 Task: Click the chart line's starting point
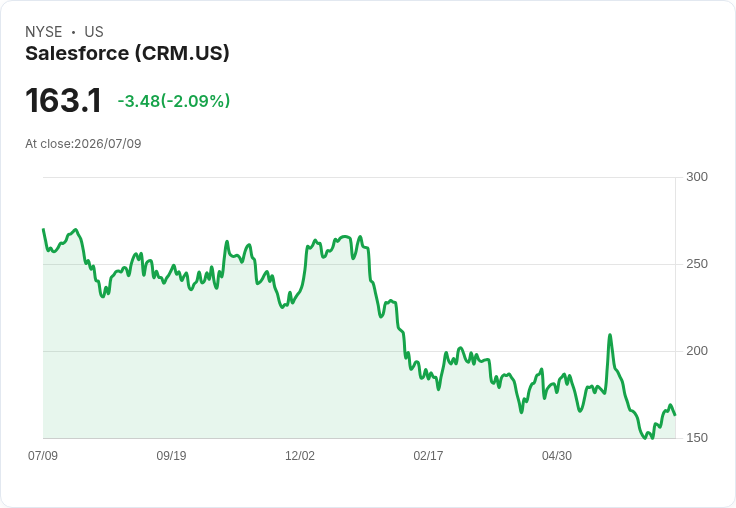pos(44,230)
